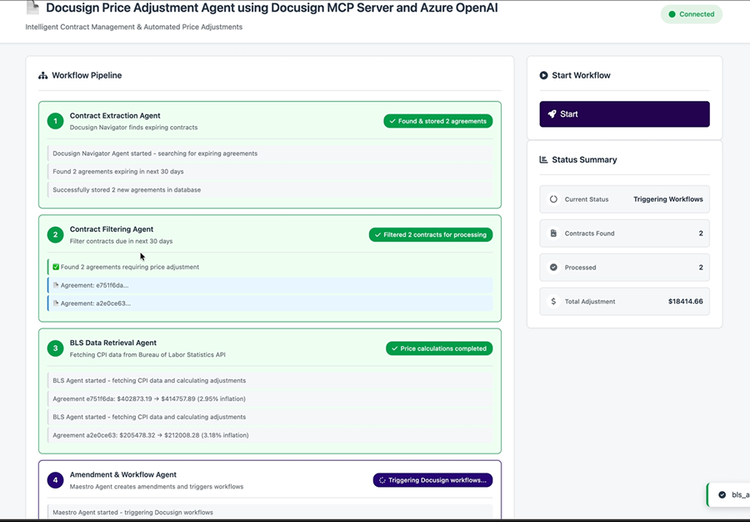
Task: Click 'Intelligent Contract Management' subtitle
Action: (x=134, y=27)
